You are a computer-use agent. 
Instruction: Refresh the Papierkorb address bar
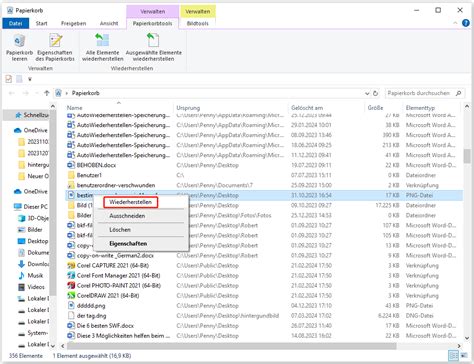pos(375,93)
